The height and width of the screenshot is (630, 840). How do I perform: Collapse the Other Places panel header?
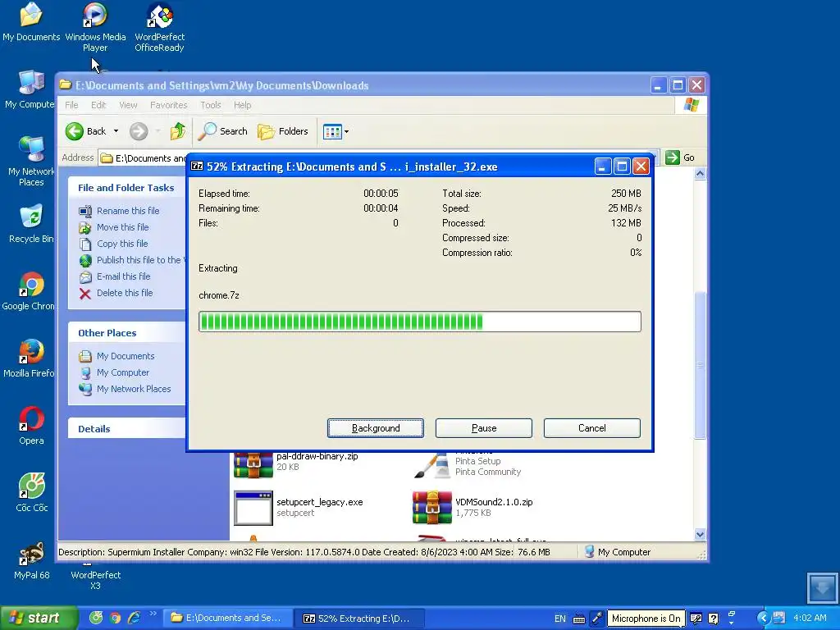126,333
